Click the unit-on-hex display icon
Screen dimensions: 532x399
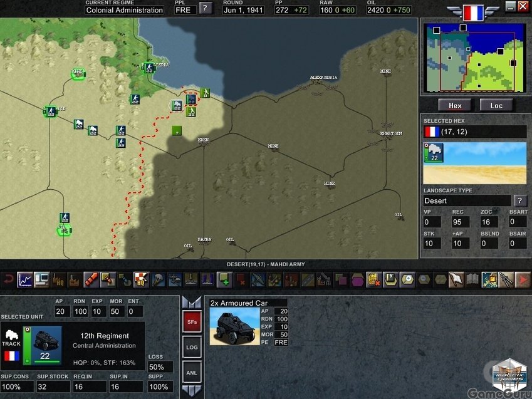click(390, 280)
